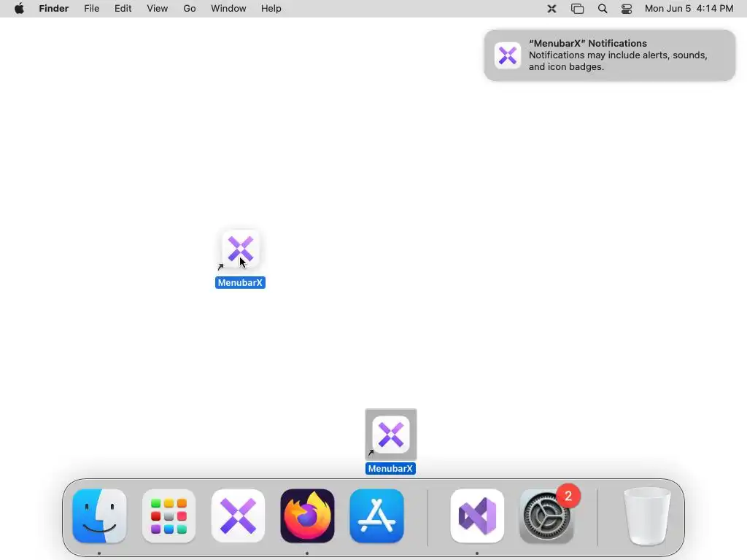
Task: Open Firefox from the Dock
Action: (307, 516)
